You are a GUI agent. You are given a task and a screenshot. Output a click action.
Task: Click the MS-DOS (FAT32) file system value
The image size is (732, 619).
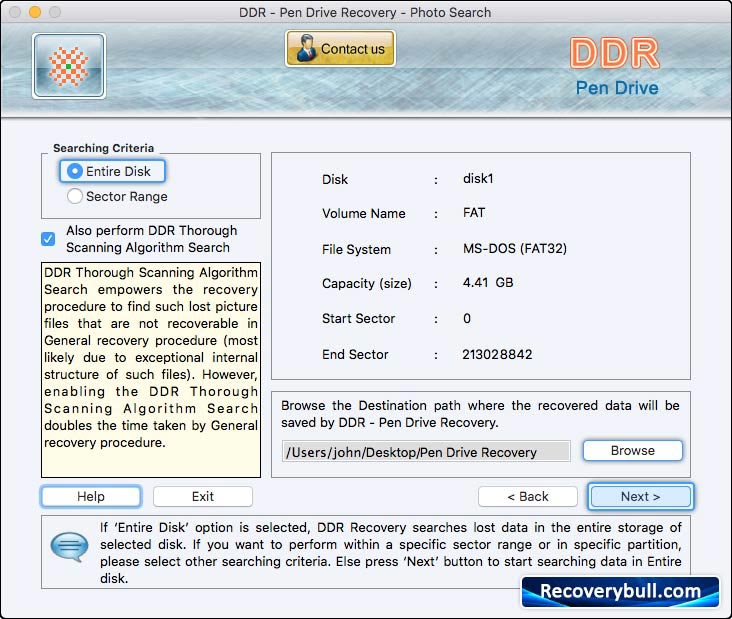click(515, 248)
